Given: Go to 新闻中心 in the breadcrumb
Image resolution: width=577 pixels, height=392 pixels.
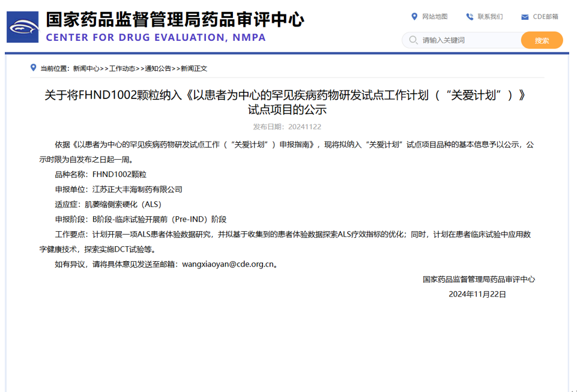Looking at the screenshot, I should click(86, 68).
